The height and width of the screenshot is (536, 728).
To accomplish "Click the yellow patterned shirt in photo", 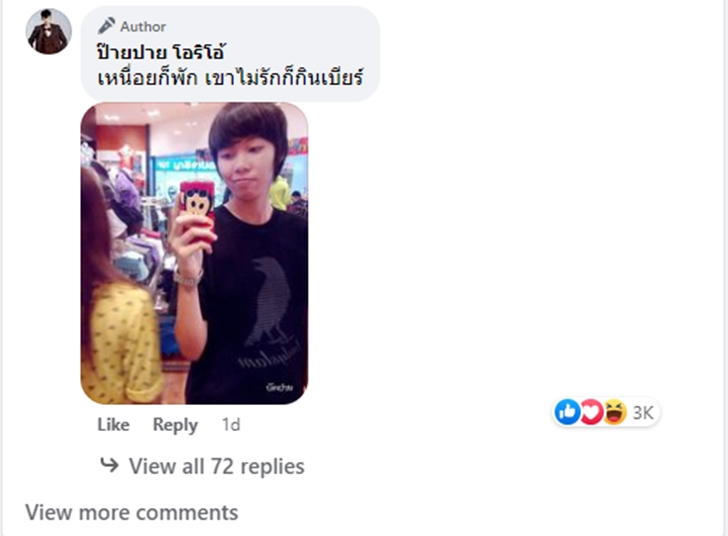I will point(122,344).
